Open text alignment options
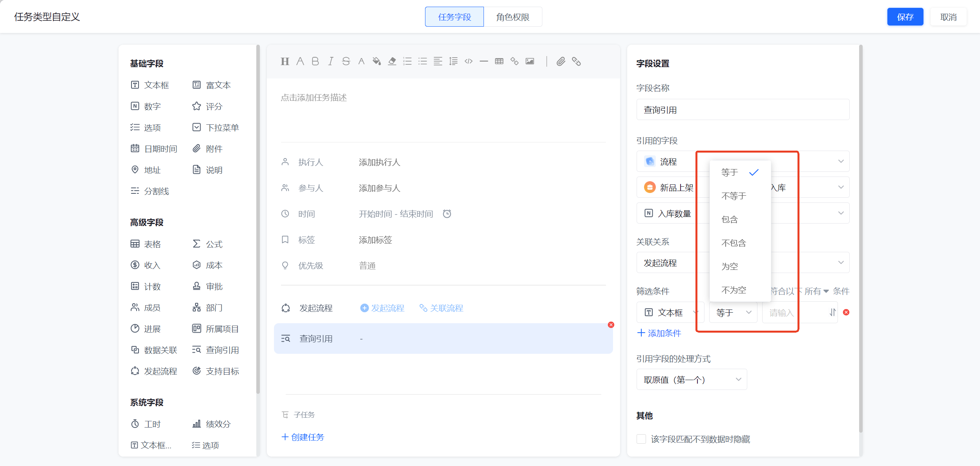The image size is (980, 466). [x=438, y=61]
